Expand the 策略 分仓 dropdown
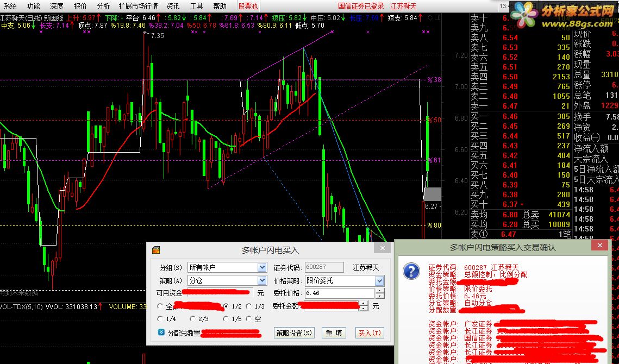The height and width of the screenshot is (364, 619). coord(262,280)
